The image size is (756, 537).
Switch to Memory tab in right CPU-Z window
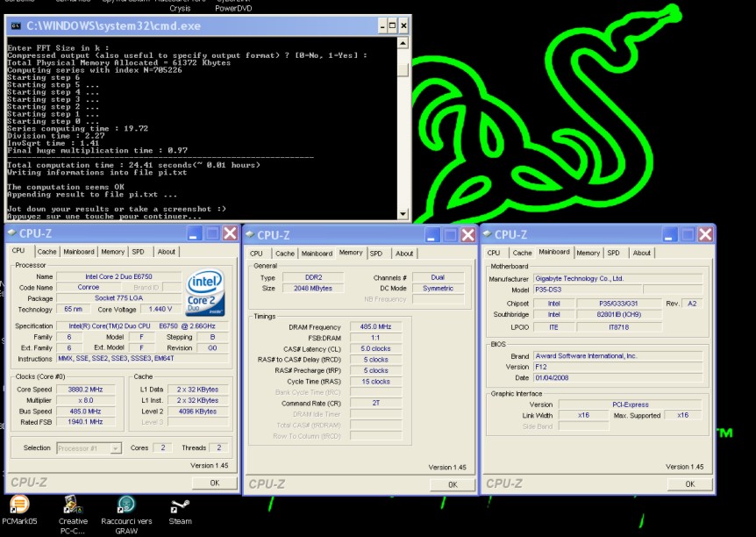tap(588, 253)
